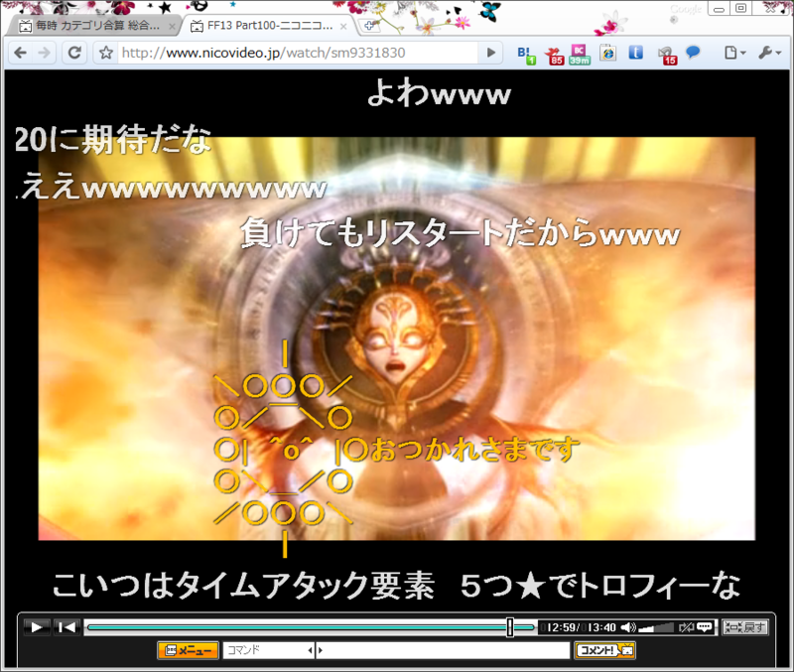Toggle the loop/repeat playback icon
This screenshot has height=672, width=794.
[686, 627]
